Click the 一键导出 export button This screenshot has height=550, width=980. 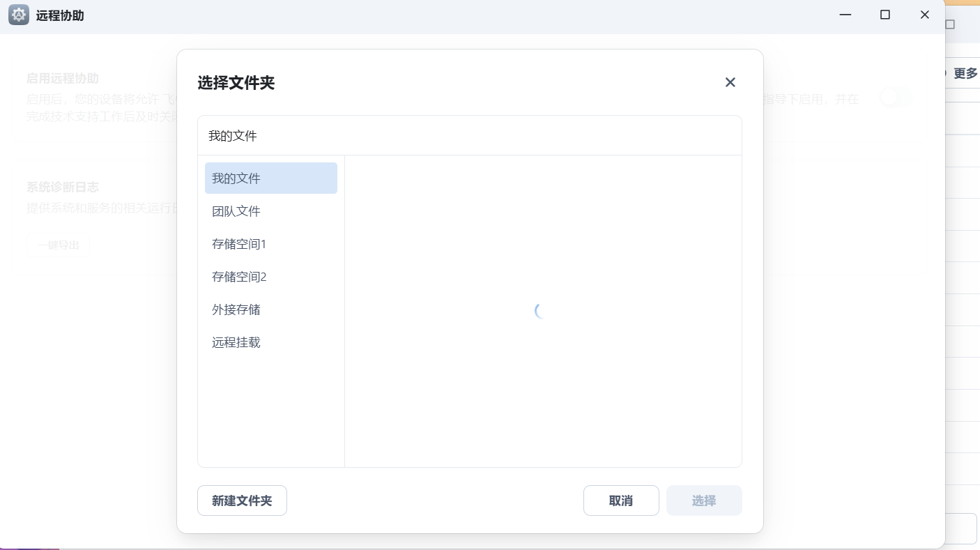[x=58, y=245]
